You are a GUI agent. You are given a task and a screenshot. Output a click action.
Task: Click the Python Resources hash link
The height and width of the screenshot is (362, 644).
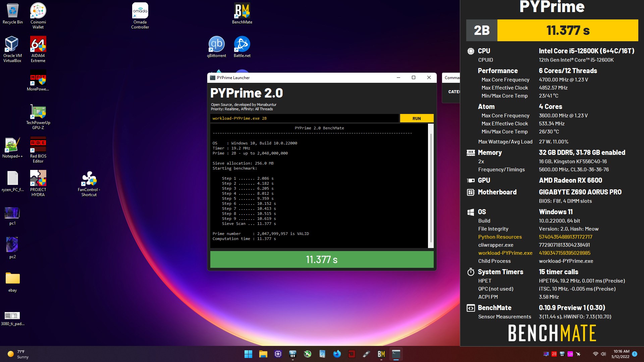click(x=566, y=237)
